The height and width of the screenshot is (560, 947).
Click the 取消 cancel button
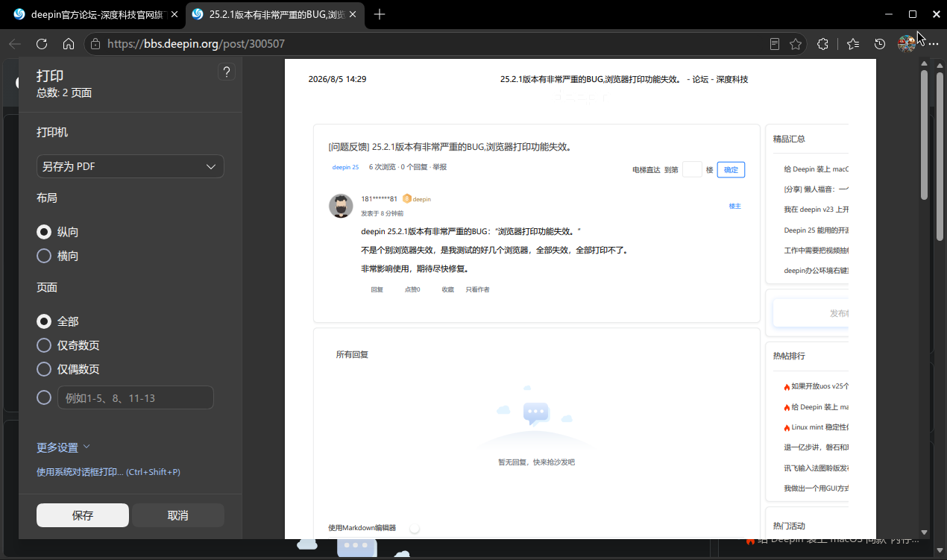click(178, 515)
